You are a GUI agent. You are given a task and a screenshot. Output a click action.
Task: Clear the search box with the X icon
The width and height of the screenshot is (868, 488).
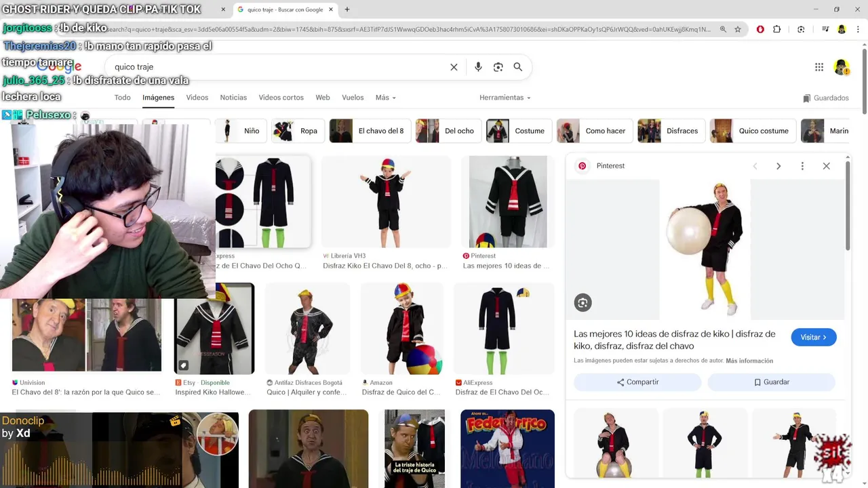pos(454,67)
